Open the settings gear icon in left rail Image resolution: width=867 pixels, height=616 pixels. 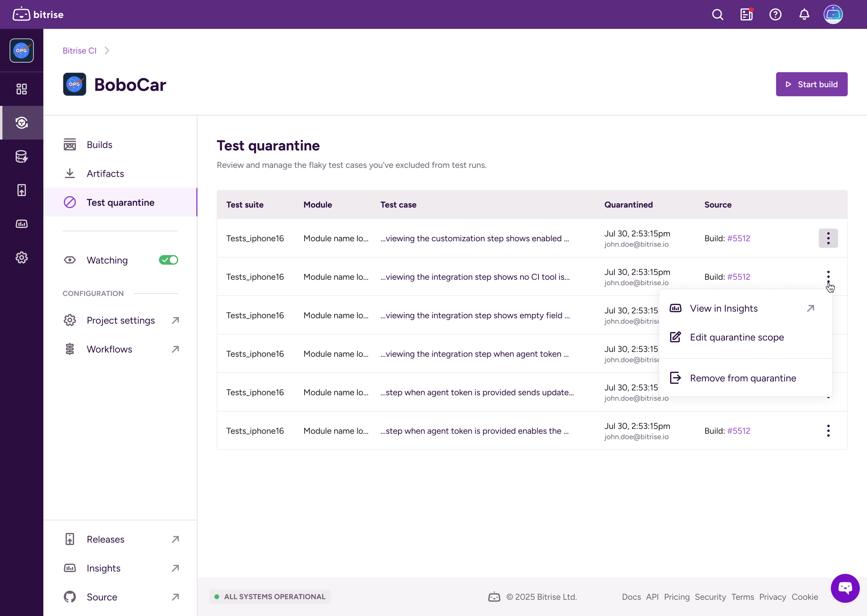pyautogui.click(x=22, y=258)
